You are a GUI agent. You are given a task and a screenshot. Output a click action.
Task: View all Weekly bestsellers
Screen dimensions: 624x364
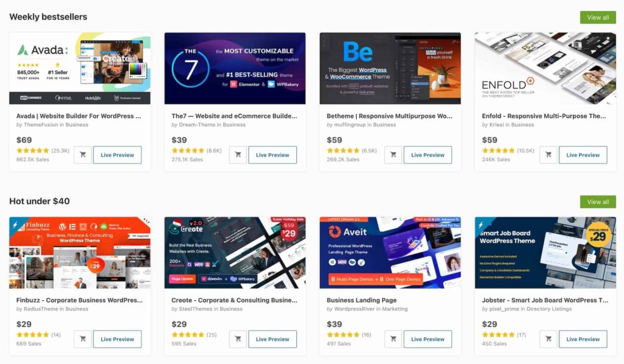(x=598, y=18)
